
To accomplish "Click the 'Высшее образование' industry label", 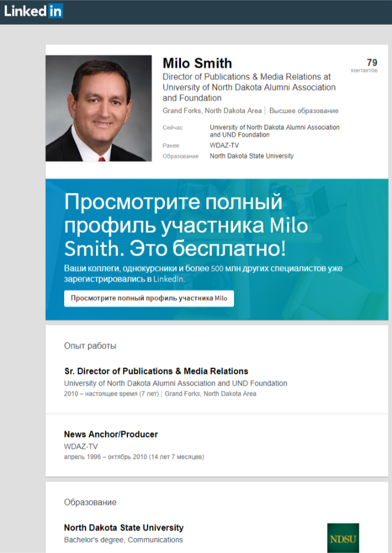I will [x=304, y=111].
